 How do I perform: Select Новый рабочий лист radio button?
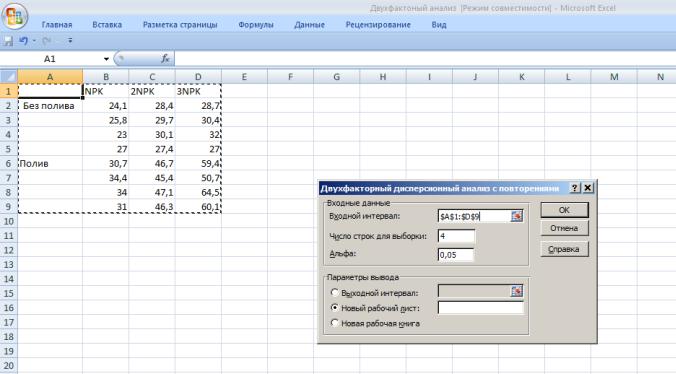tap(335, 308)
